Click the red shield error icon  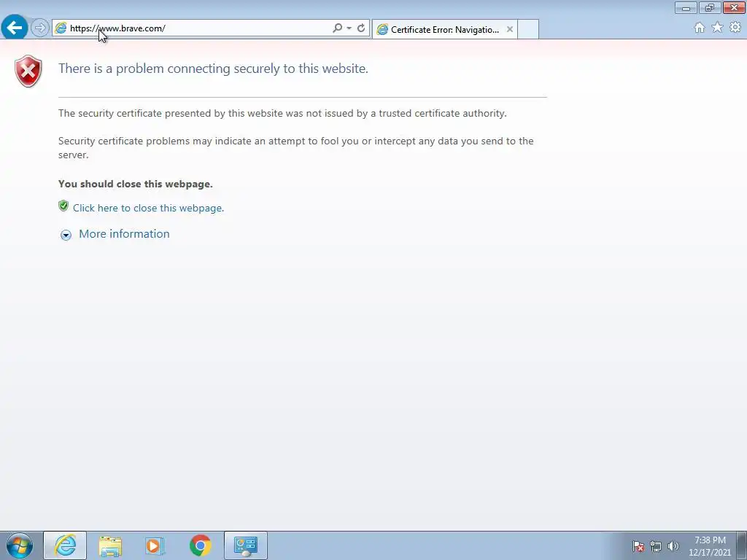coord(28,71)
